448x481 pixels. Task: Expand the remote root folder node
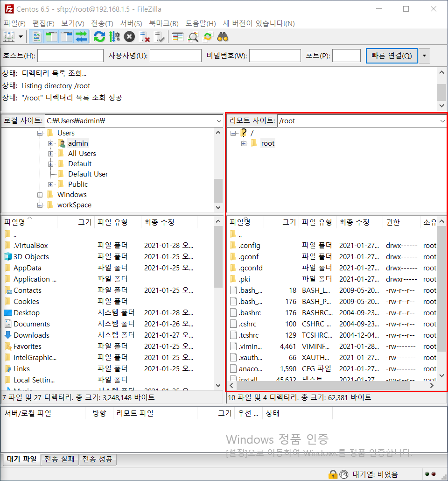[244, 143]
